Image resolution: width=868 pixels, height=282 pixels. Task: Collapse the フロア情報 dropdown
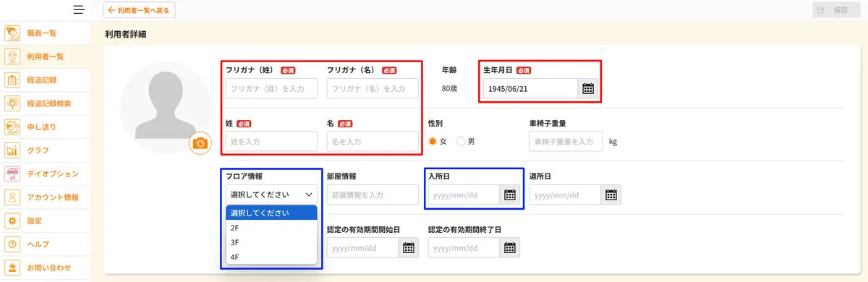pos(271,195)
